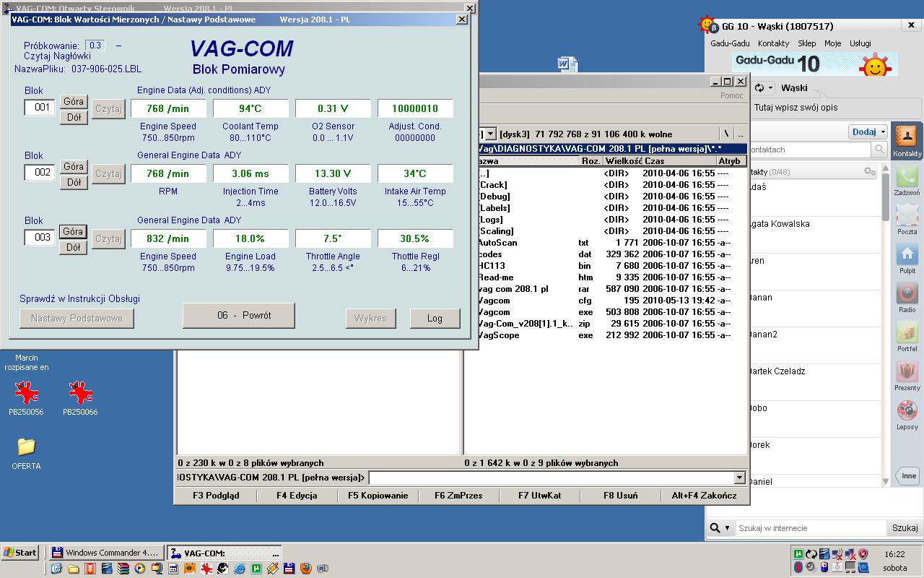Open the drive selector dropdown in Windows Commander
924x578 pixels.
tap(490, 134)
